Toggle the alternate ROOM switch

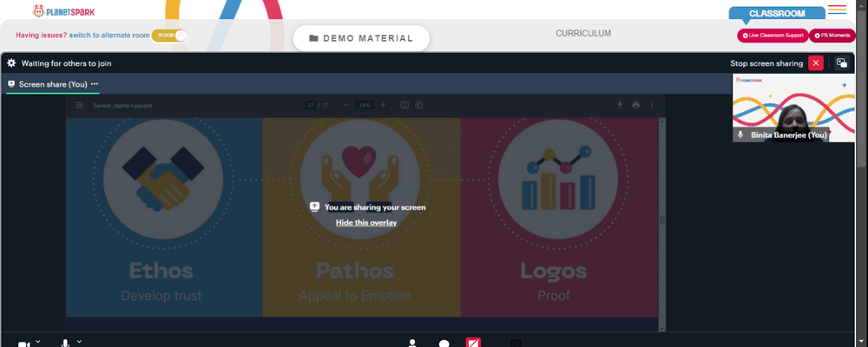click(169, 36)
